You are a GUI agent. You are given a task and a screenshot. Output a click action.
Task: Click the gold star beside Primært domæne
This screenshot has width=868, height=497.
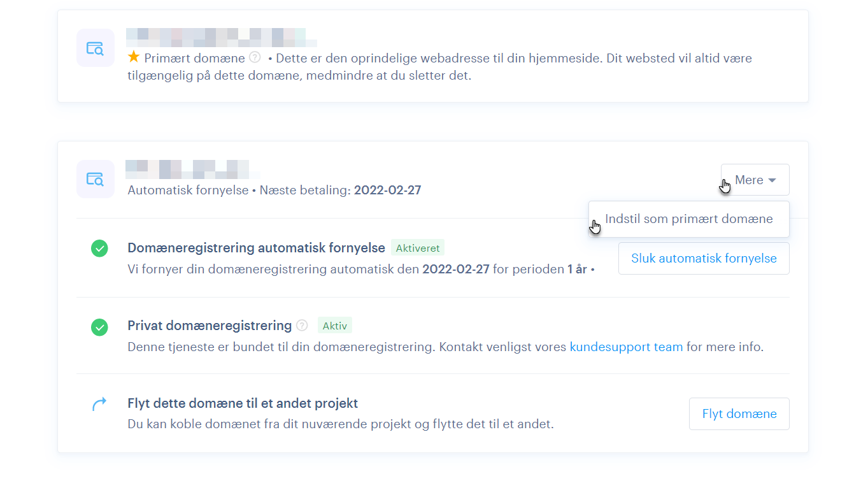coord(133,57)
